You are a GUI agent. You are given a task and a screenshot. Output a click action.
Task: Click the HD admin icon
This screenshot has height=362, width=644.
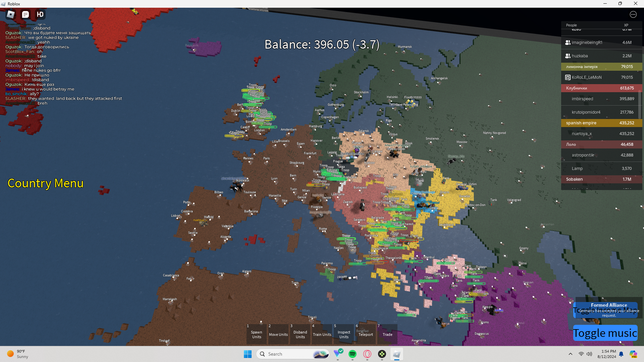coord(40,14)
